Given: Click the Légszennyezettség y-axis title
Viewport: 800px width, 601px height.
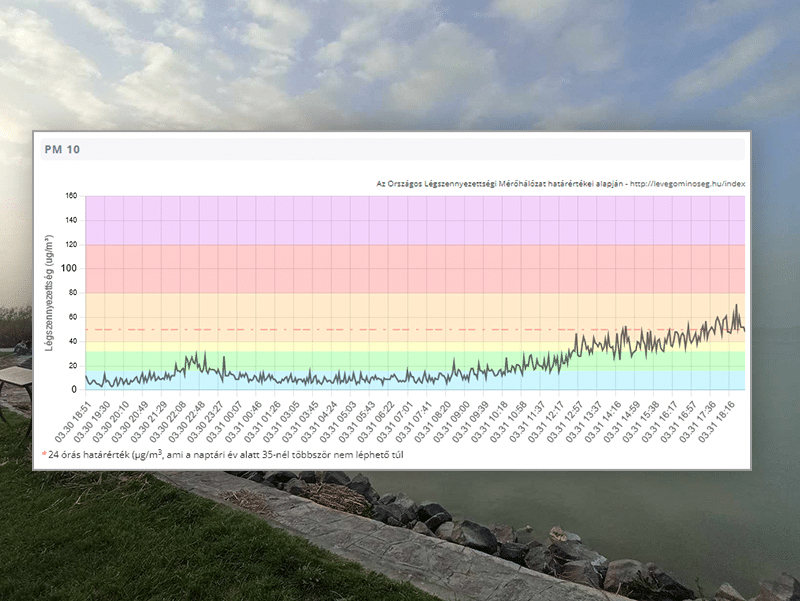Looking at the screenshot, I should tap(48, 292).
